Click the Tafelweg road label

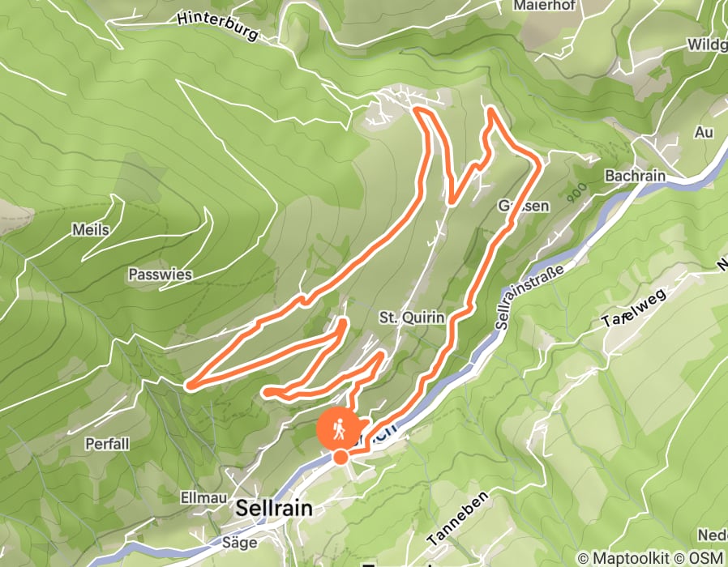pos(634,307)
